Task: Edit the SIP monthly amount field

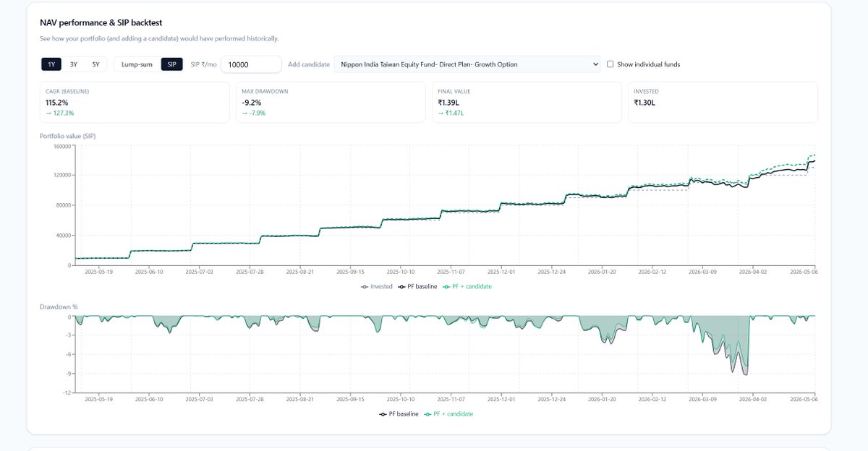Action: (251, 64)
